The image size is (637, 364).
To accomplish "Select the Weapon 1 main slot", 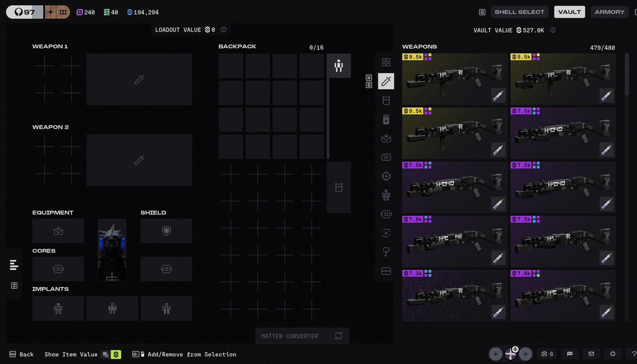I will tap(139, 79).
